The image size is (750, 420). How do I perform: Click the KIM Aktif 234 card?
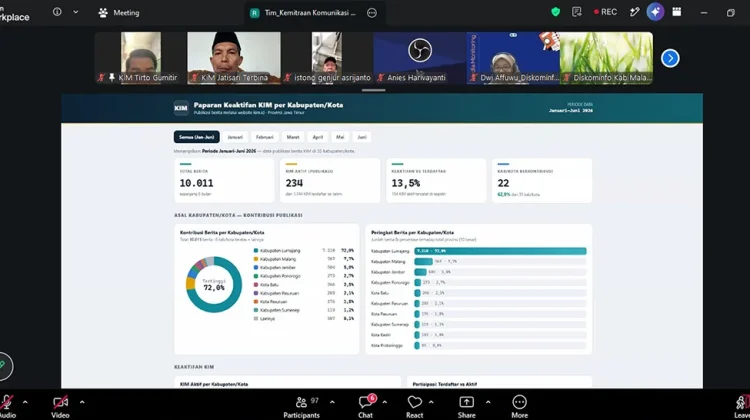pos(330,180)
